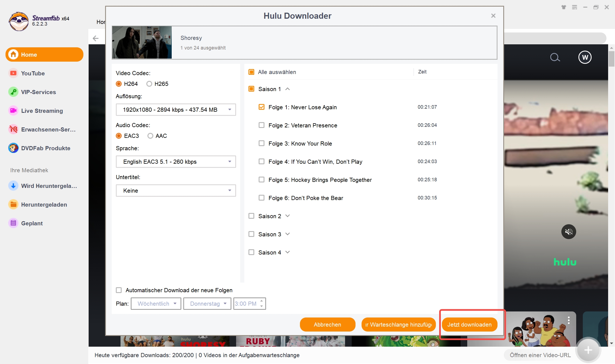
Task: Open Heruntergeladen in the sidebar
Action: click(x=44, y=204)
